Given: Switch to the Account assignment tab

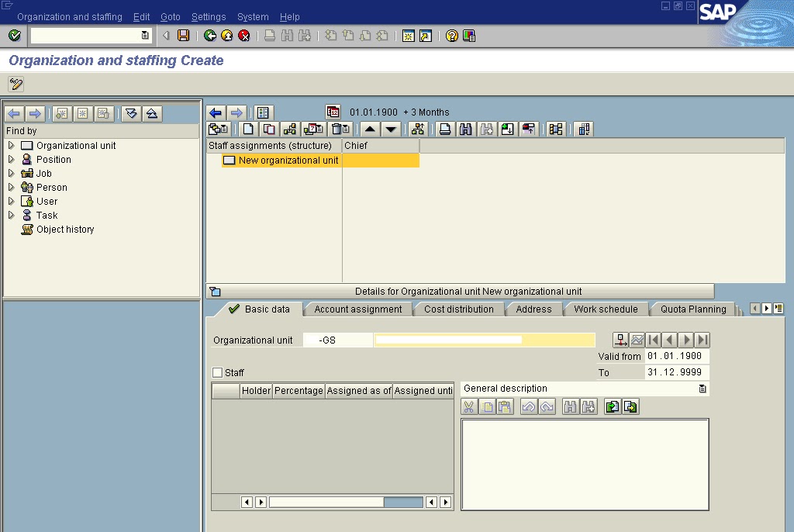Looking at the screenshot, I should (x=358, y=309).
